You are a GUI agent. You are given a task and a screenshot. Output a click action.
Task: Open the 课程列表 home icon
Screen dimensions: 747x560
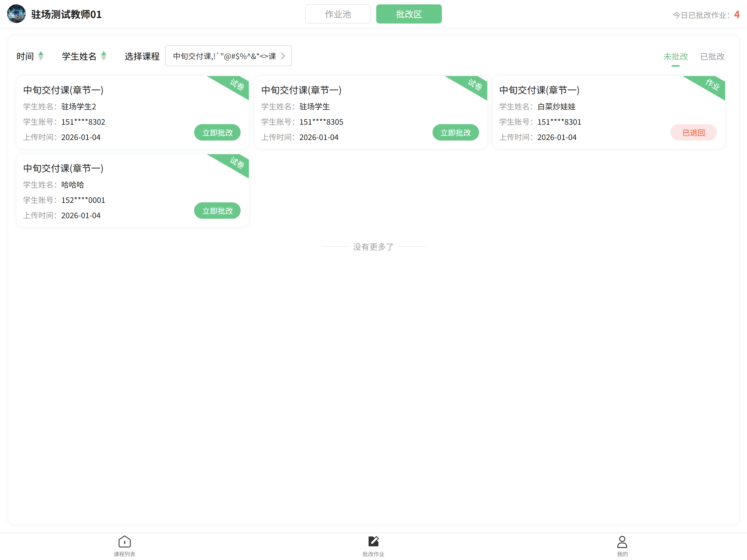click(x=124, y=542)
